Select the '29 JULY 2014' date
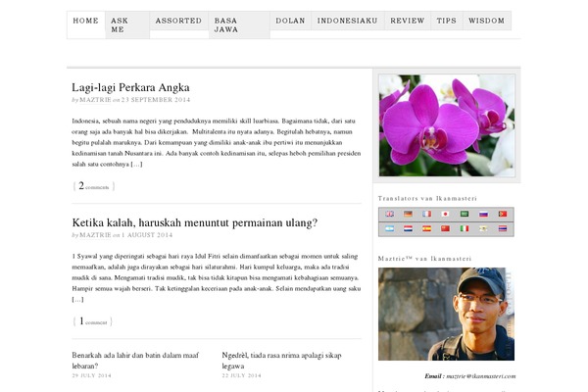This screenshot has height=392, width=588. 91,375
